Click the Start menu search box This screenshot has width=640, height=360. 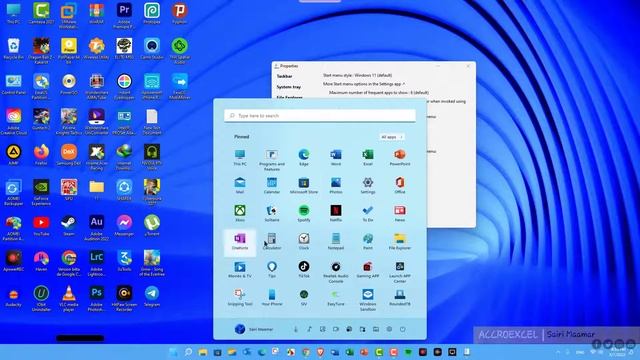point(320,116)
